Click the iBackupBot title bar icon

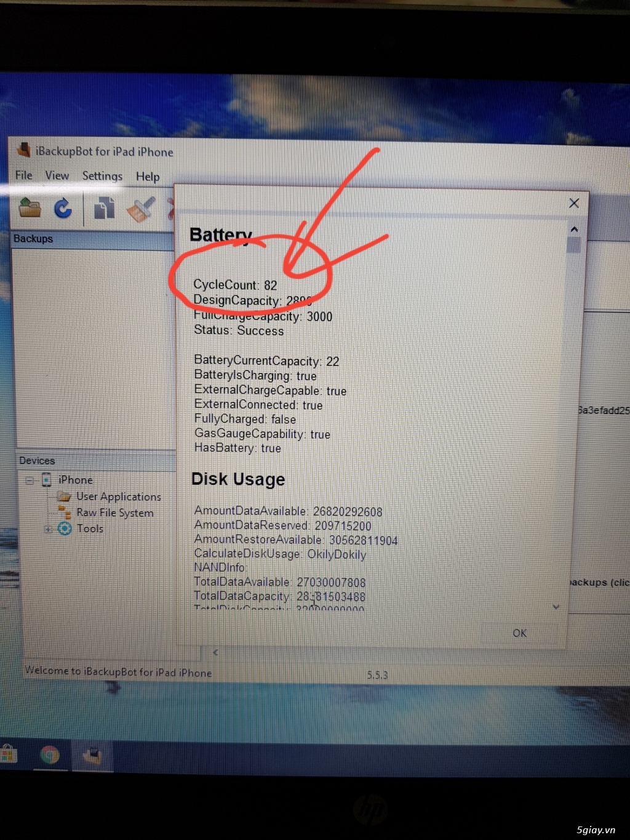(24, 150)
